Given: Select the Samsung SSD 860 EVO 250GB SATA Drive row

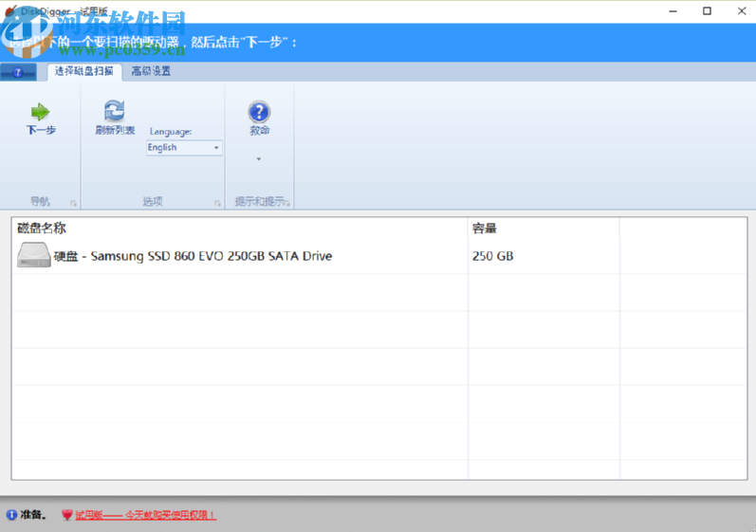Looking at the screenshot, I should [379, 256].
